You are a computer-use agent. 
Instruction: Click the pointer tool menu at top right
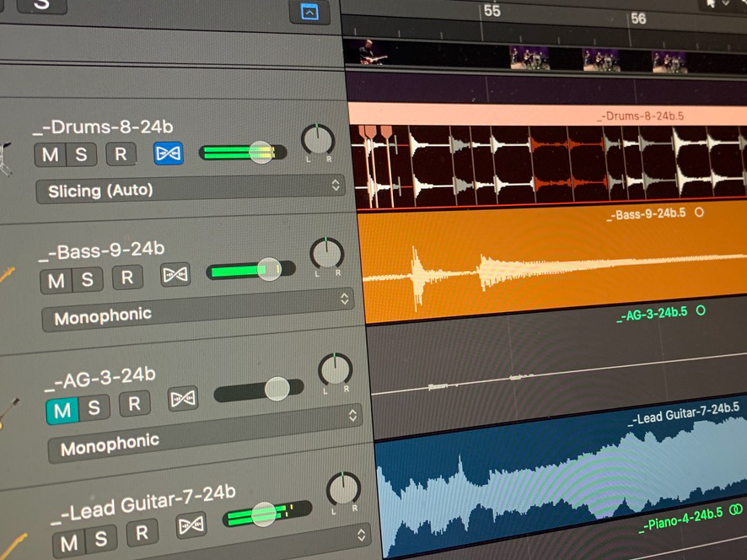(x=717, y=4)
